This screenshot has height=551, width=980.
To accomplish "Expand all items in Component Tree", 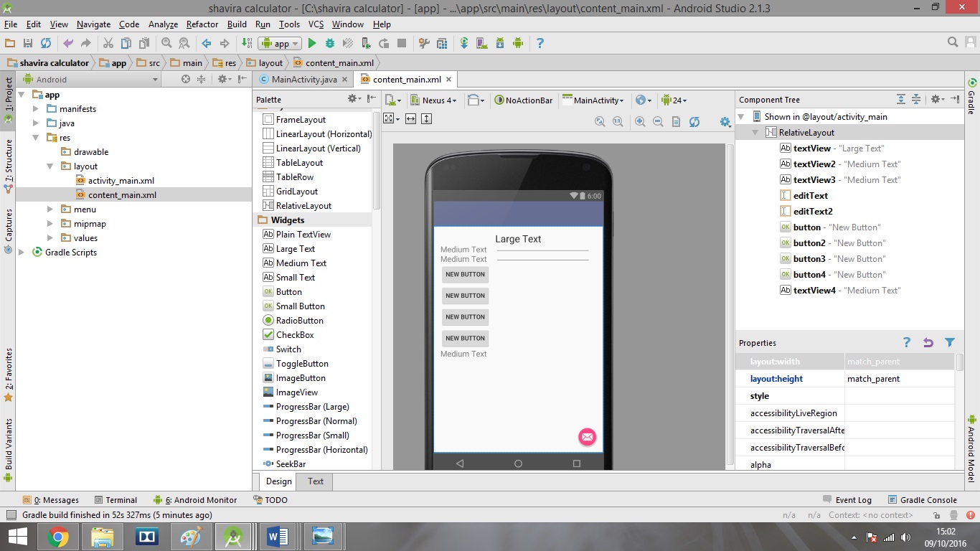I will [x=901, y=100].
